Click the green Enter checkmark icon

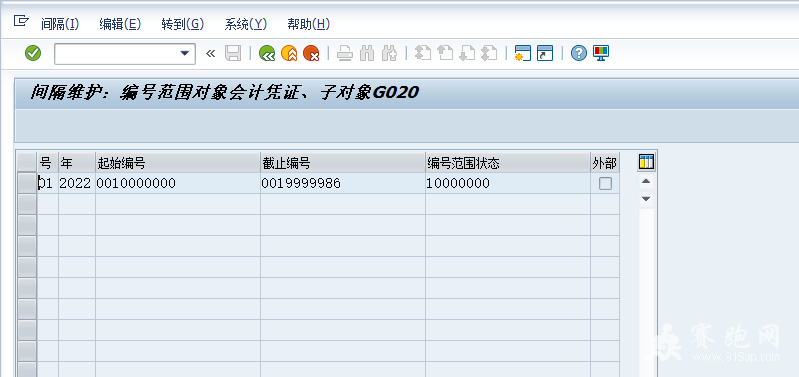33,53
